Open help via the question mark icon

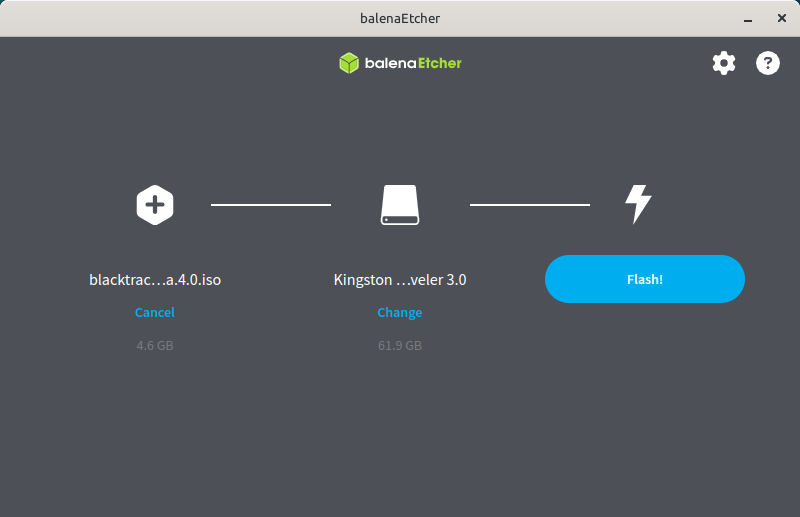point(767,63)
